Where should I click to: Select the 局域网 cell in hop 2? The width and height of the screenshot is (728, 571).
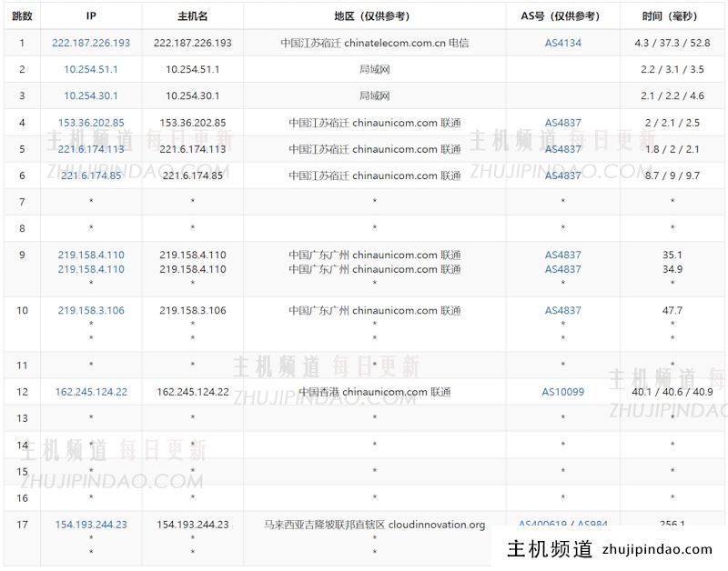(x=375, y=70)
